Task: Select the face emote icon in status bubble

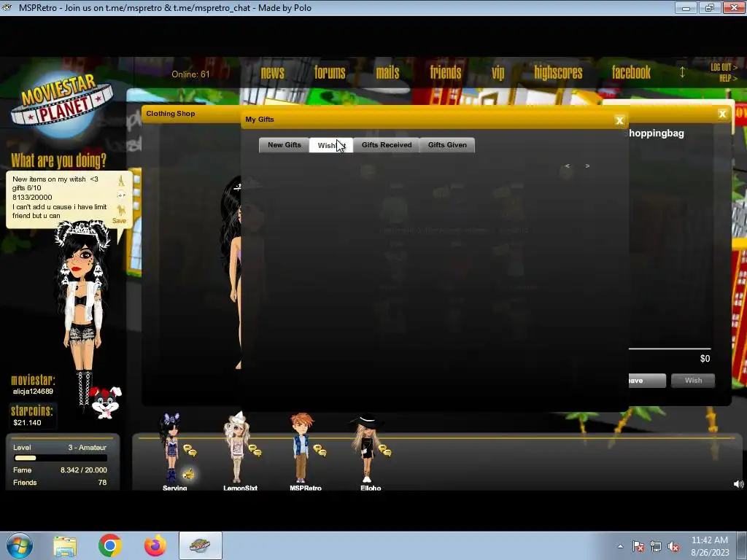Action: click(x=121, y=195)
